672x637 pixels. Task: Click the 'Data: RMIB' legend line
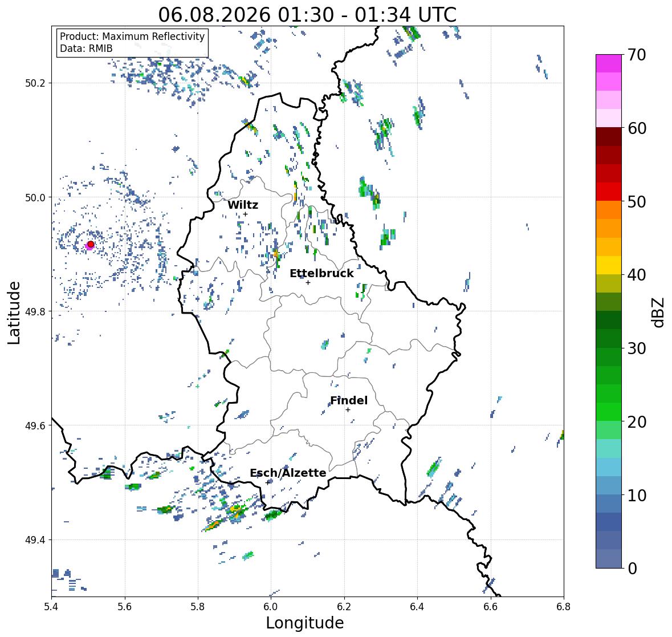pos(86,48)
